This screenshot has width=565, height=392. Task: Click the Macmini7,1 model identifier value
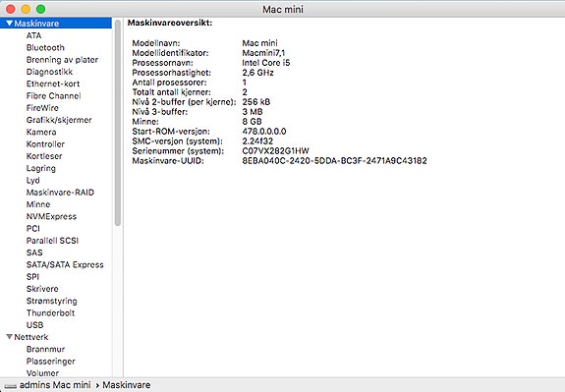pos(263,53)
